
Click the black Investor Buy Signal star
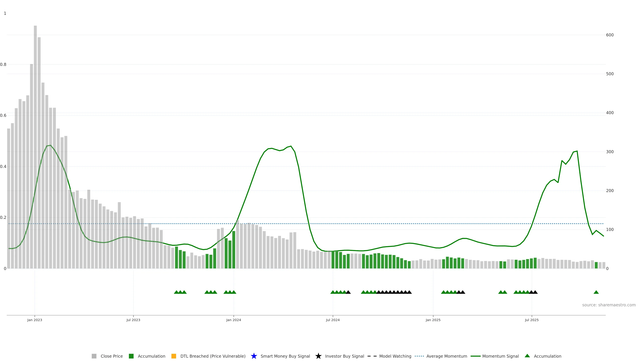tap(318, 356)
